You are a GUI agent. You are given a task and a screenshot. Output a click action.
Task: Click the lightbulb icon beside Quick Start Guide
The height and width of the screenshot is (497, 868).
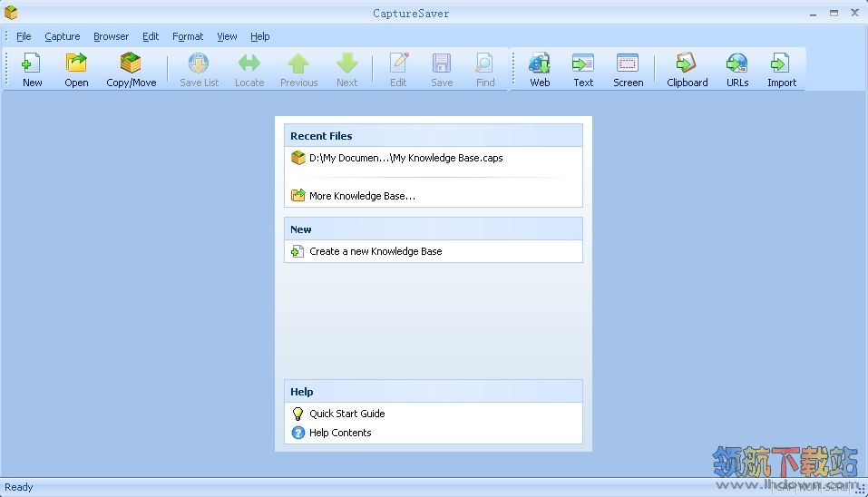(x=297, y=414)
